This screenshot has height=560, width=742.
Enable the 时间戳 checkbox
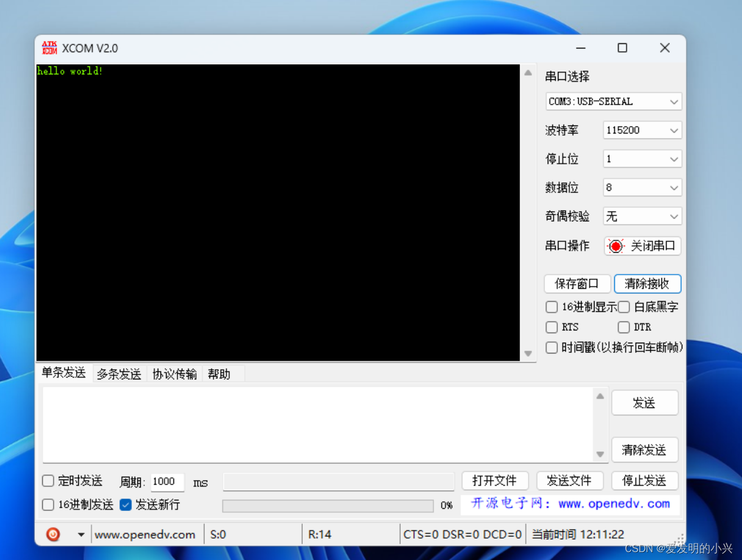[552, 347]
